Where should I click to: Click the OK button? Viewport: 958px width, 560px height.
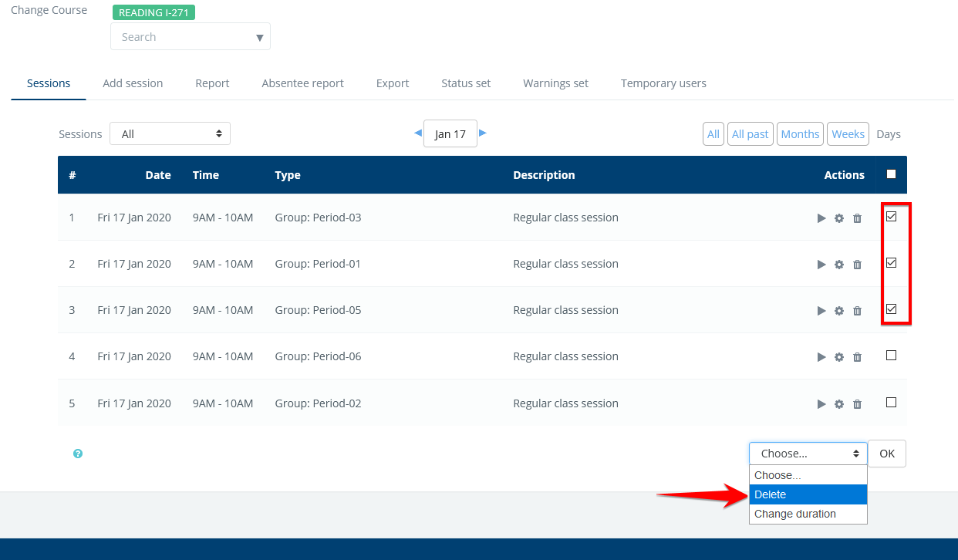coord(886,454)
